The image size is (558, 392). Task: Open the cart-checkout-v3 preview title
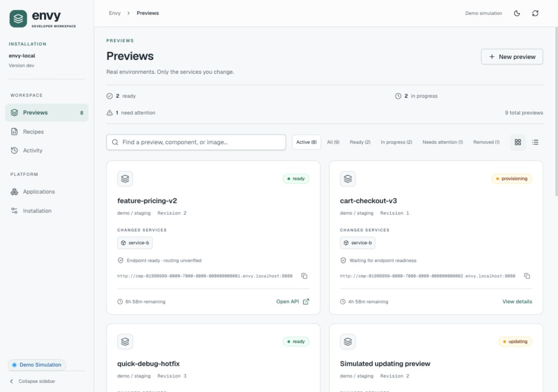pos(368,201)
